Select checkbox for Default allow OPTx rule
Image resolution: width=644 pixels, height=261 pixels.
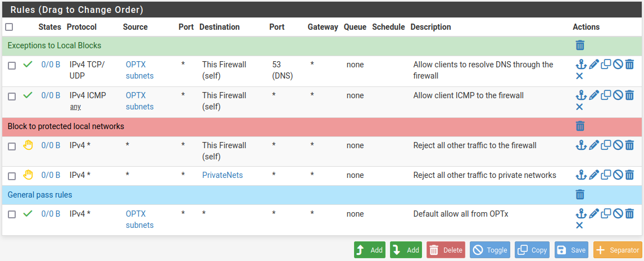(12, 215)
